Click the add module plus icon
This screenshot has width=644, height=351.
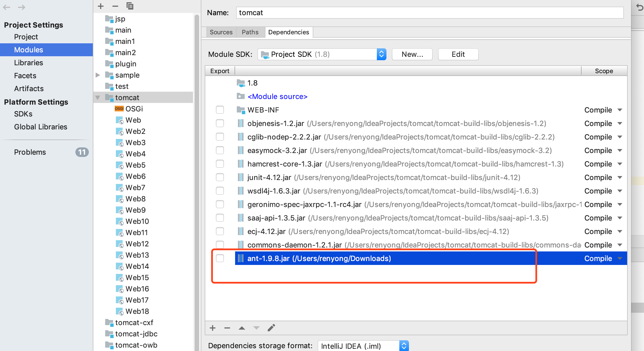tap(101, 6)
